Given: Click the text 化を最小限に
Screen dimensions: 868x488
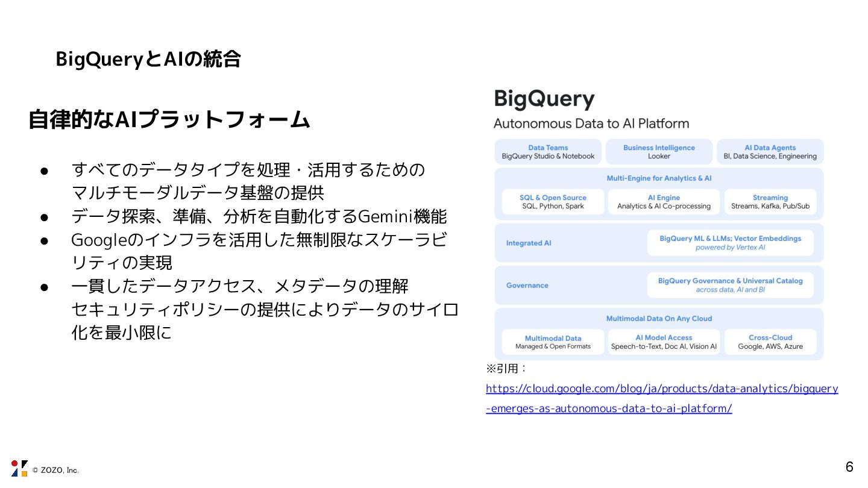Looking at the screenshot, I should click(x=122, y=333).
